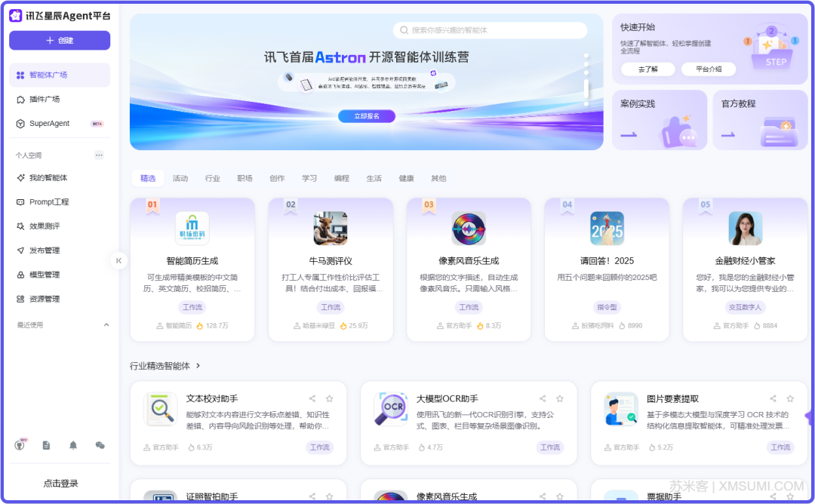Click the banner carousel indicator bar
This screenshot has width=815, height=504.
tap(586, 89)
